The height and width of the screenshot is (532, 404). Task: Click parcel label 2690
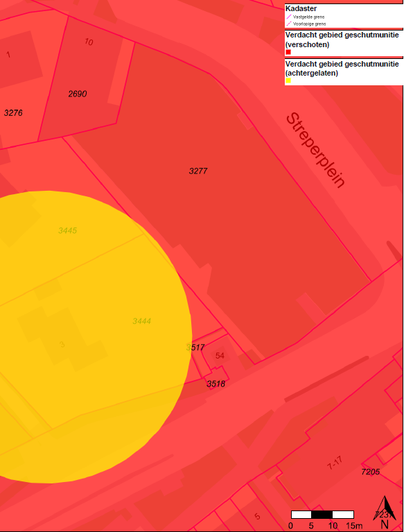78,94
